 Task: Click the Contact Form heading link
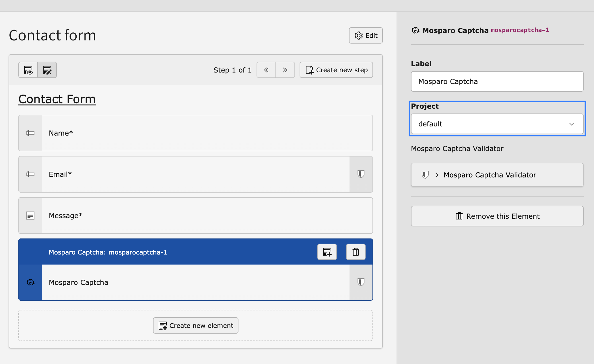[x=57, y=99]
